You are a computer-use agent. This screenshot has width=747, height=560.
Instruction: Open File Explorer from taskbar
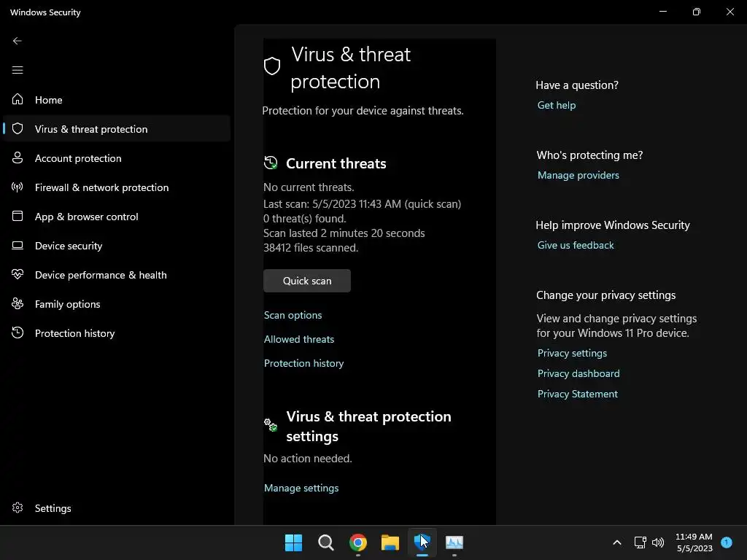[x=390, y=542]
